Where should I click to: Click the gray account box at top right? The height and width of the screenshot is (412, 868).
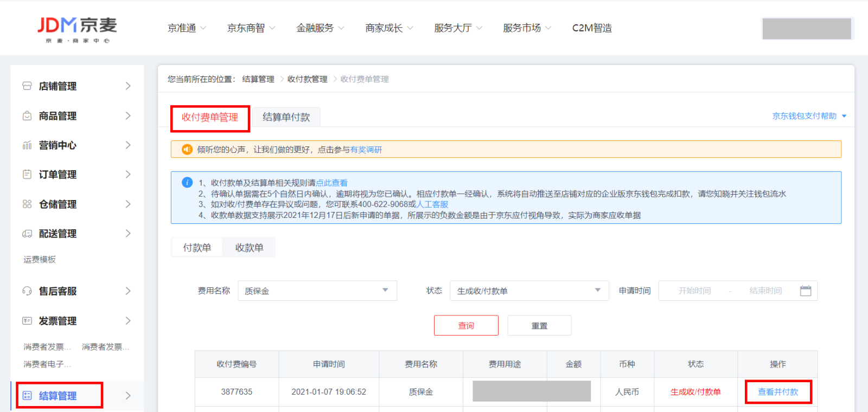[807, 29]
